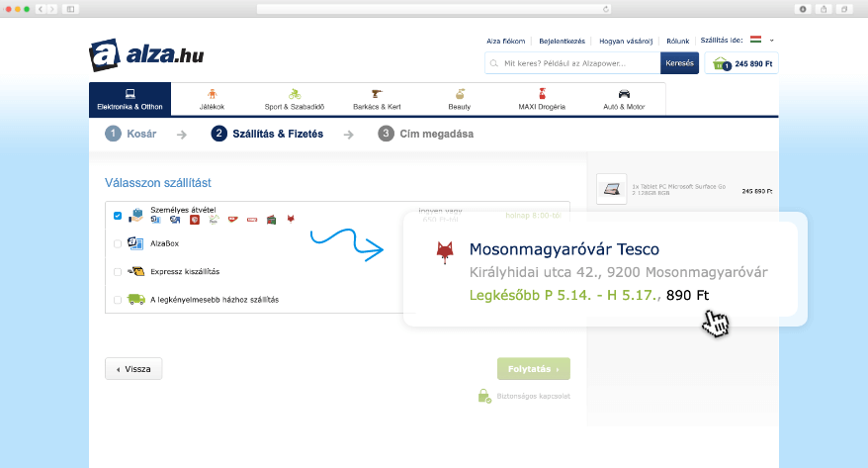Open the Alza fiókom link

pos(505,41)
